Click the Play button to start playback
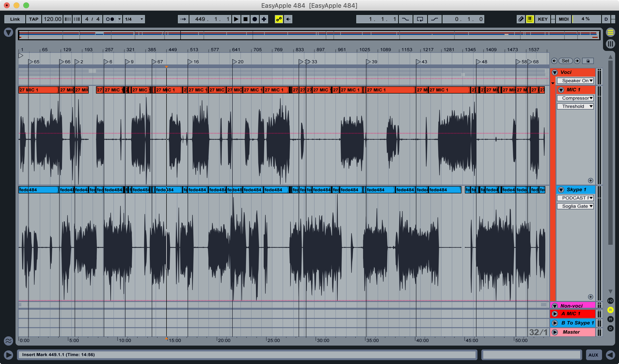Viewport: 619px width, 364px height. (x=237, y=19)
